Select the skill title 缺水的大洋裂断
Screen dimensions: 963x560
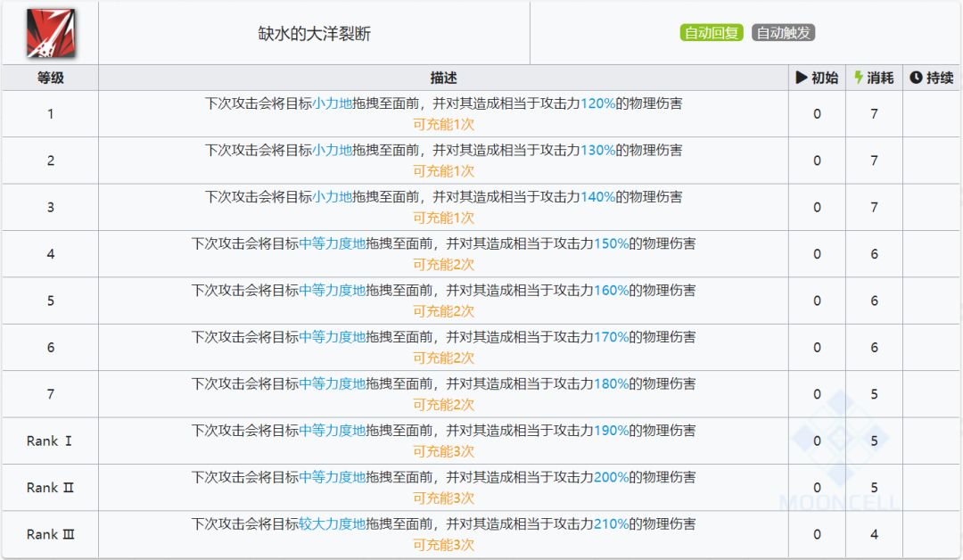pyautogui.click(x=314, y=34)
